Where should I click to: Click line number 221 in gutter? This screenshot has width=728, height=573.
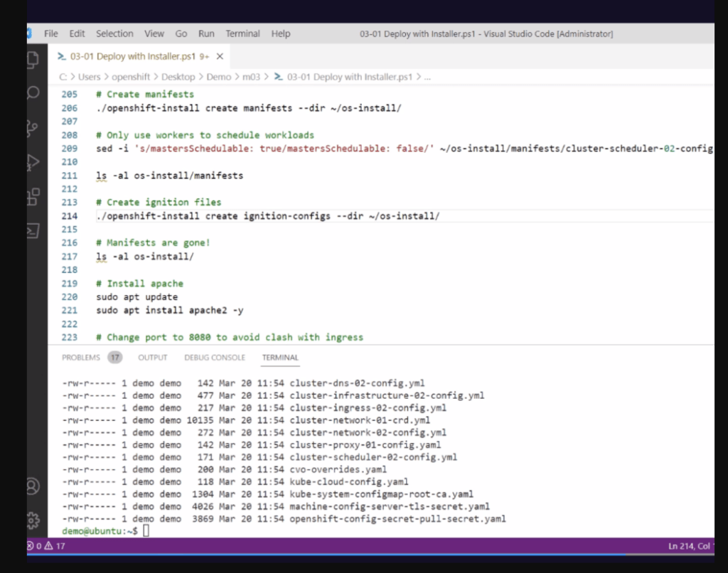(70, 310)
